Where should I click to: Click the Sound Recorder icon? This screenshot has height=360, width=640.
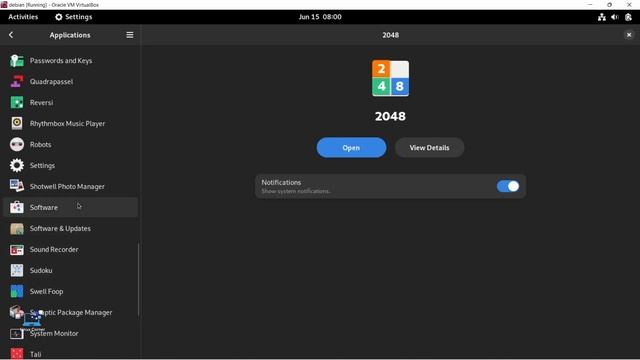coord(17,249)
